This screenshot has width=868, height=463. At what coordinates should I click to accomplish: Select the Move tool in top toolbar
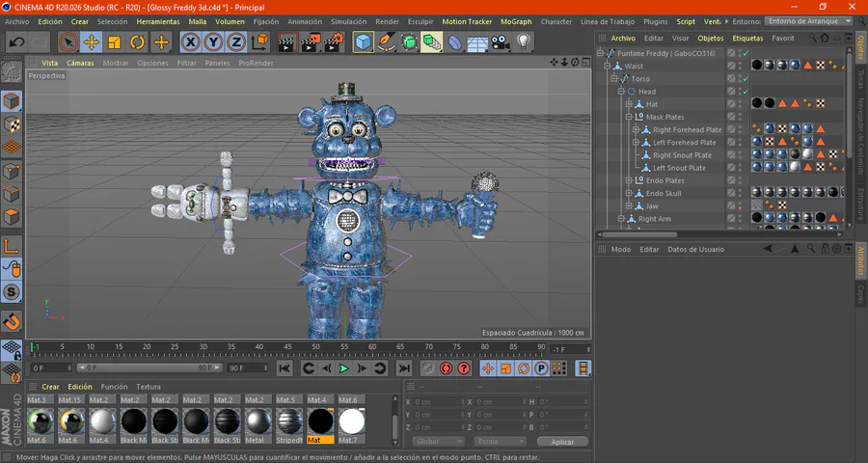[92, 41]
